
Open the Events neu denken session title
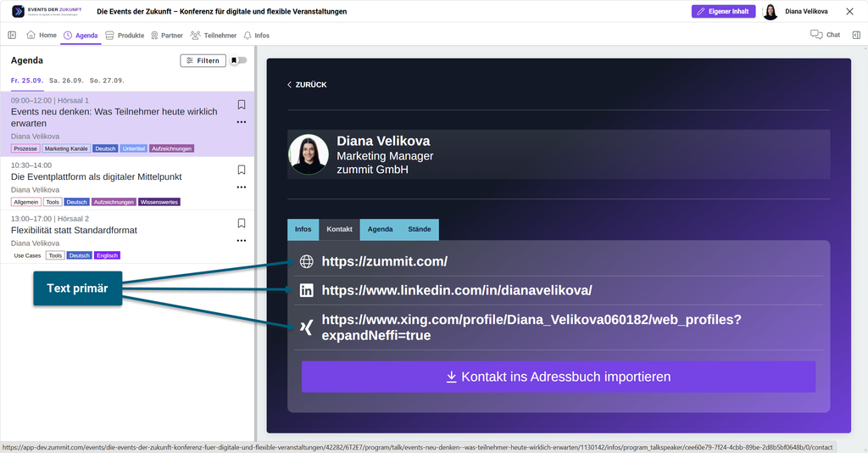click(114, 117)
